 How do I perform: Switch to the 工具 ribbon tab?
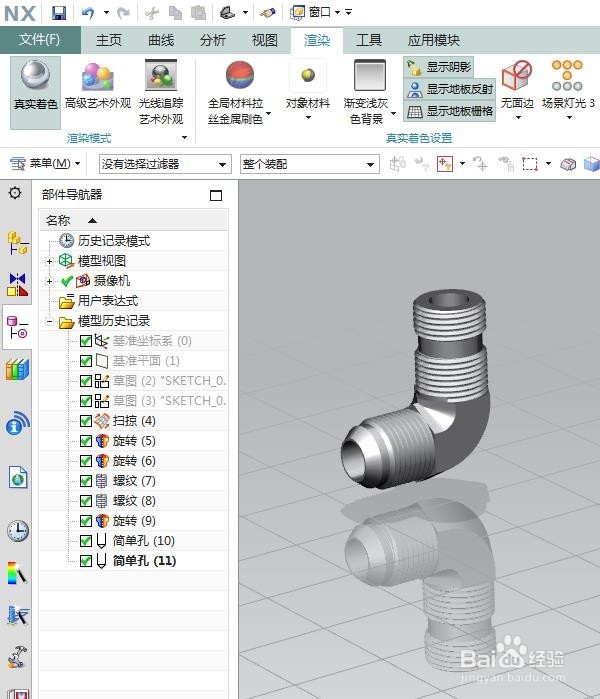tap(369, 40)
